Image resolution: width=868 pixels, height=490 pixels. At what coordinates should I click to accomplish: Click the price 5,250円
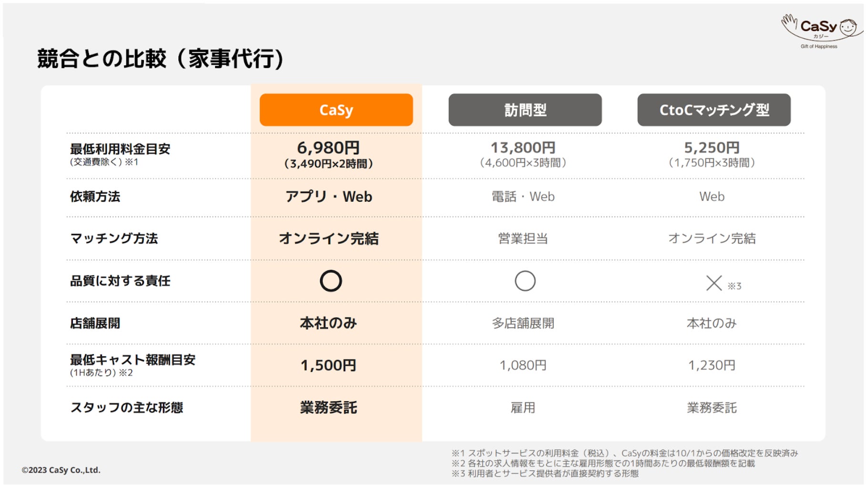point(712,148)
